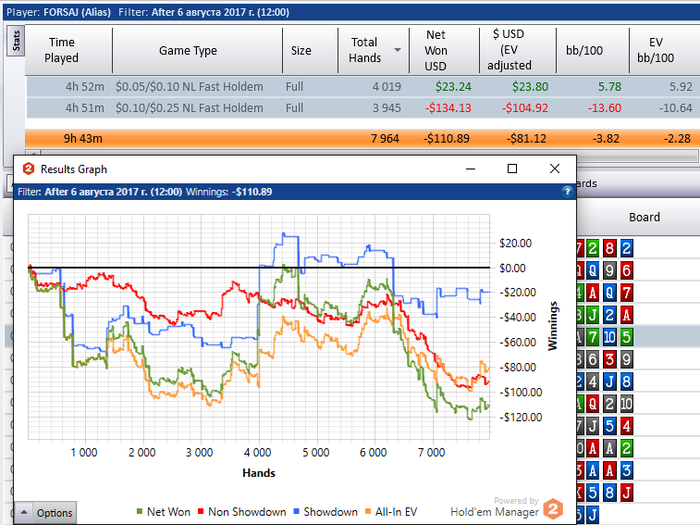Click the -$134.13 net won value
This screenshot has height=525, width=700.
tap(448, 108)
